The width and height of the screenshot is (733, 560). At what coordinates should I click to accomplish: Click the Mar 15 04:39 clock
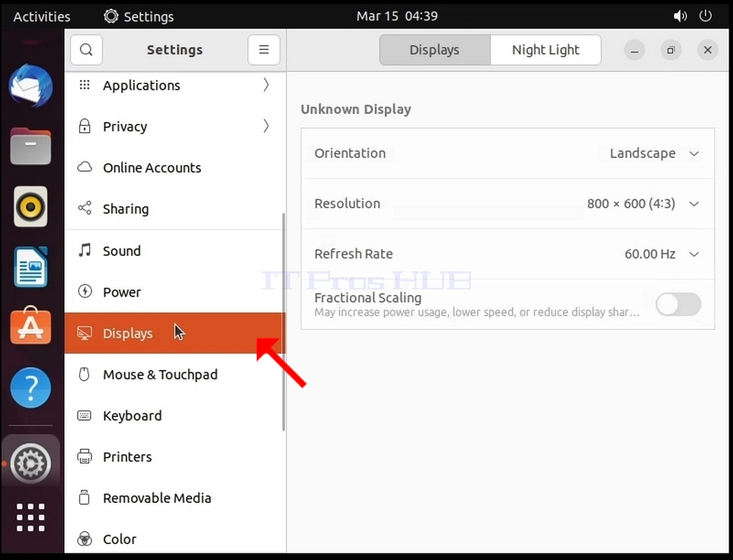pyautogui.click(x=397, y=17)
